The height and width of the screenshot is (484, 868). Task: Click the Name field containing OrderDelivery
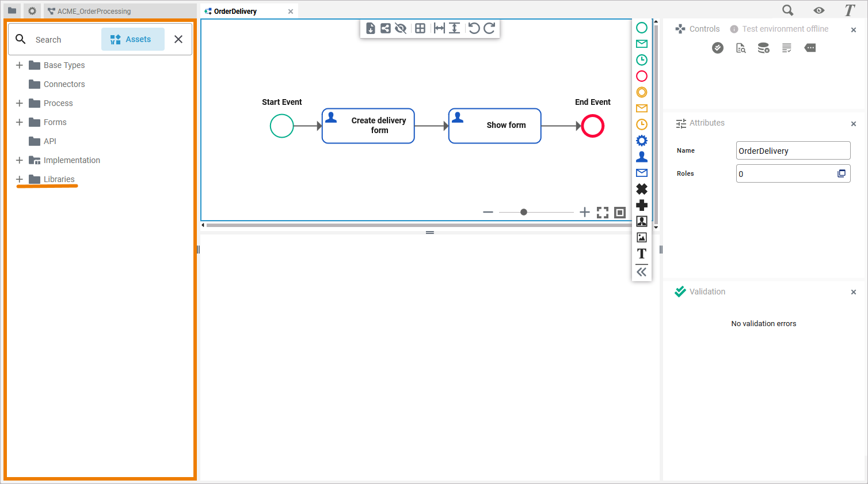793,151
